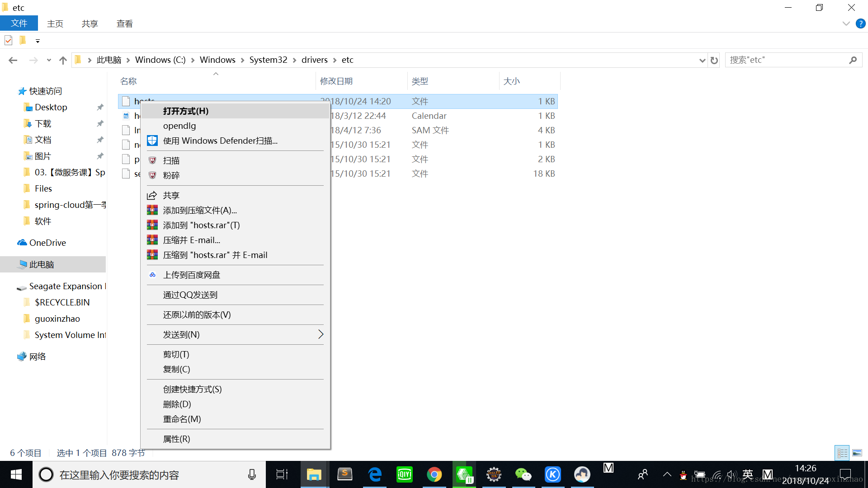Click the help question mark icon
The width and height of the screenshot is (868, 488).
click(x=860, y=23)
